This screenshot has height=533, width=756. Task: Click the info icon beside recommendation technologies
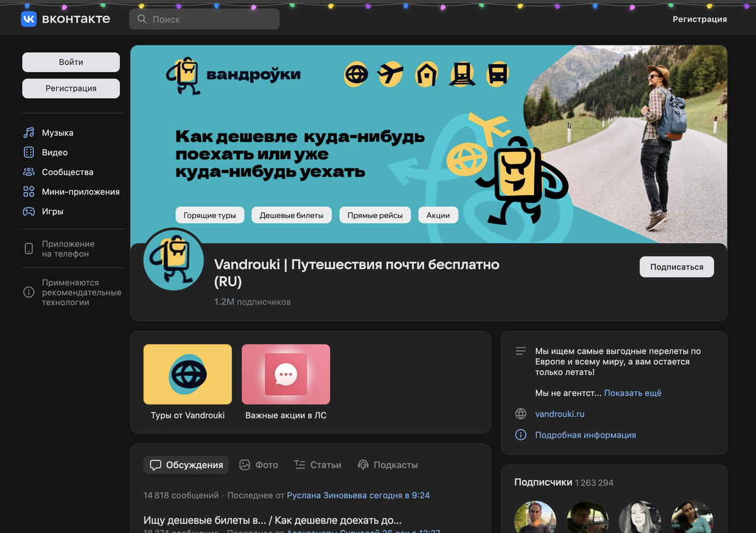coord(28,292)
